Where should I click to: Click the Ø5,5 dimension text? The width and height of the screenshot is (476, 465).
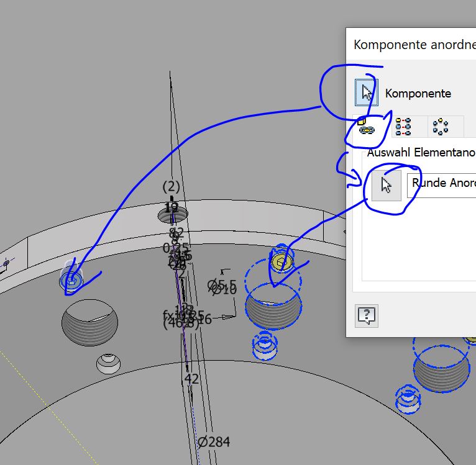(x=222, y=285)
